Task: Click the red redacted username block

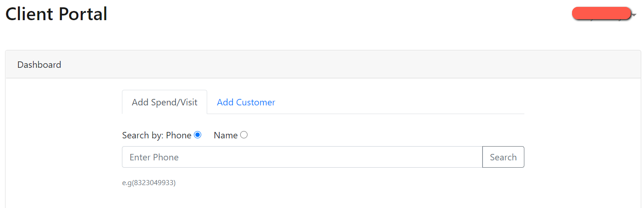Action: (x=601, y=13)
